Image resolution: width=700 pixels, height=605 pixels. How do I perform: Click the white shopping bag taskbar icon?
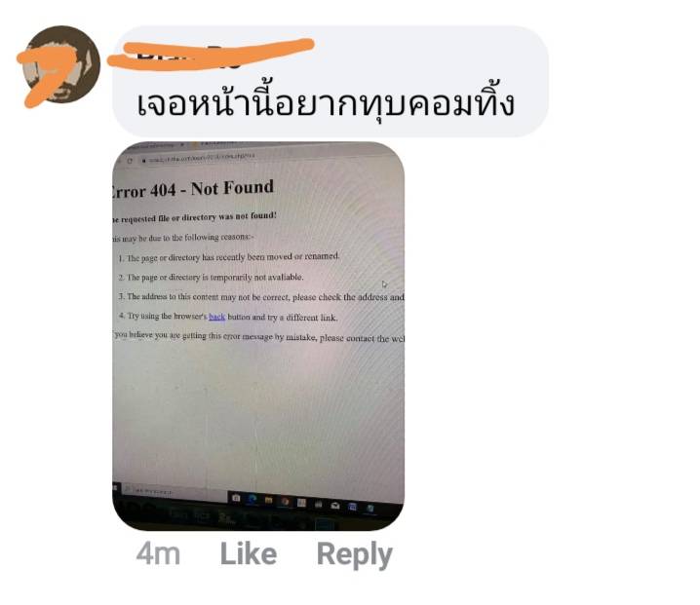click(318, 505)
